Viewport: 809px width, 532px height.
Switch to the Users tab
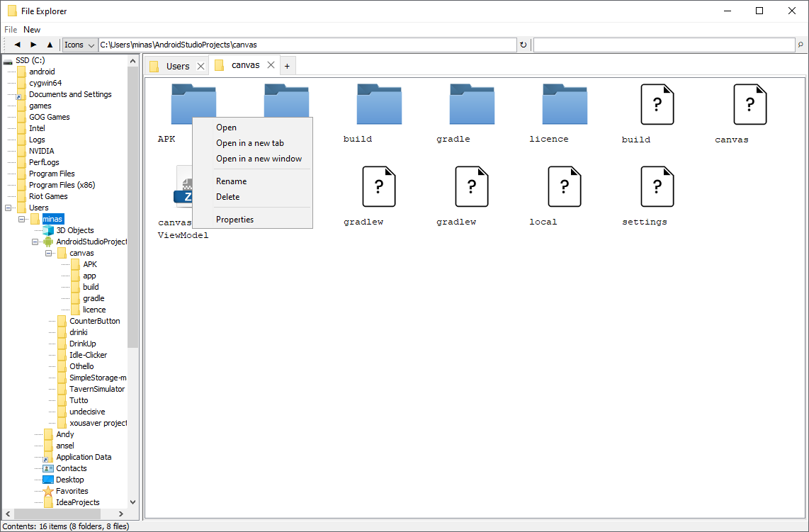pyautogui.click(x=176, y=64)
